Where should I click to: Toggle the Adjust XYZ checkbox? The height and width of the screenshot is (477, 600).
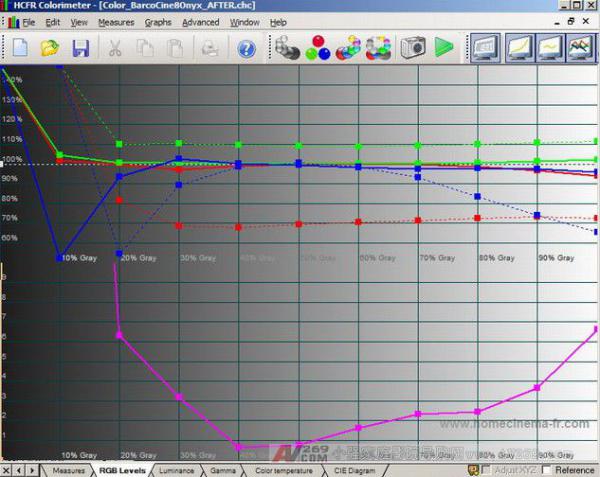point(487,470)
